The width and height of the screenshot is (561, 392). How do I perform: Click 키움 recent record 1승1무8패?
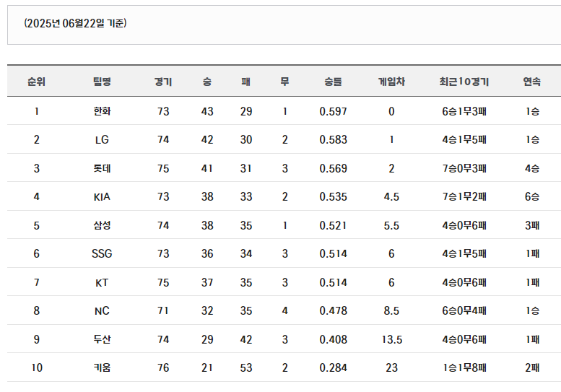tap(464, 367)
